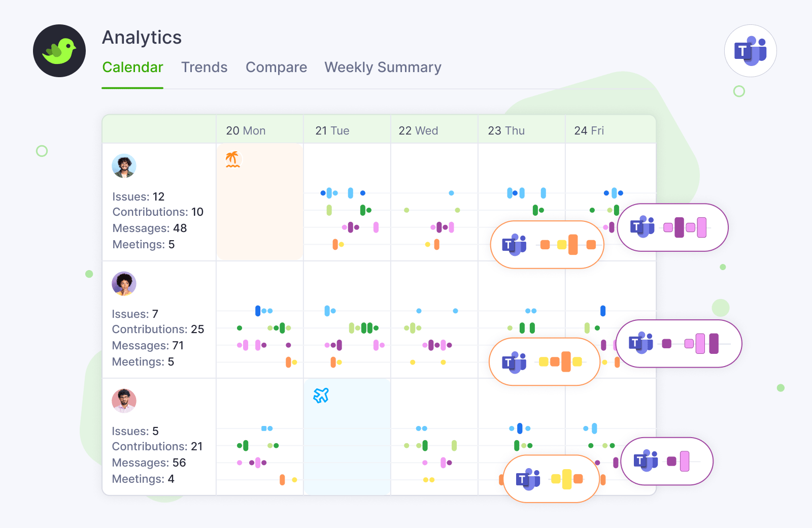Go to the Weekly Summary tab
The image size is (812, 528).
pyautogui.click(x=383, y=68)
